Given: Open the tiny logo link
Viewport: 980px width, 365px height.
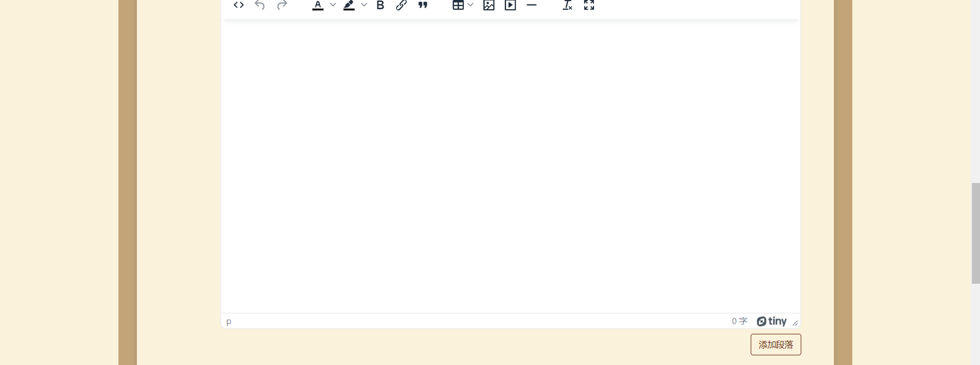Looking at the screenshot, I should pyautogui.click(x=771, y=321).
